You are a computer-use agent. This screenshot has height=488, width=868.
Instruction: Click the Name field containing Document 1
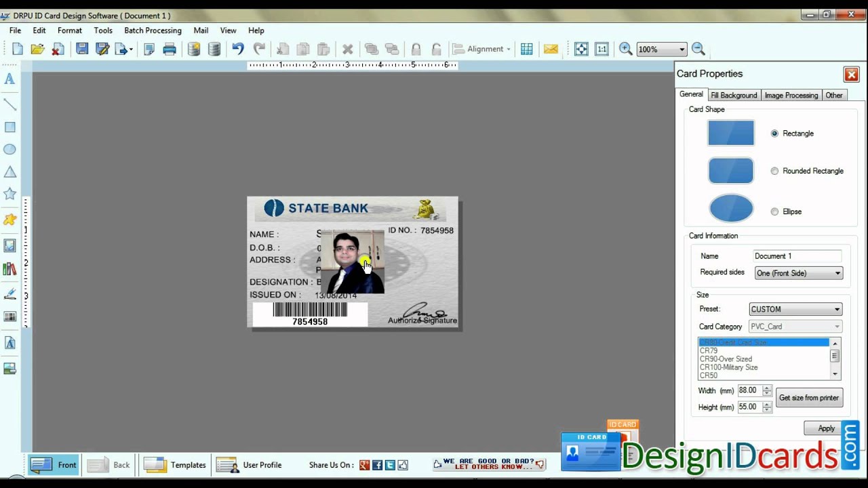point(797,256)
